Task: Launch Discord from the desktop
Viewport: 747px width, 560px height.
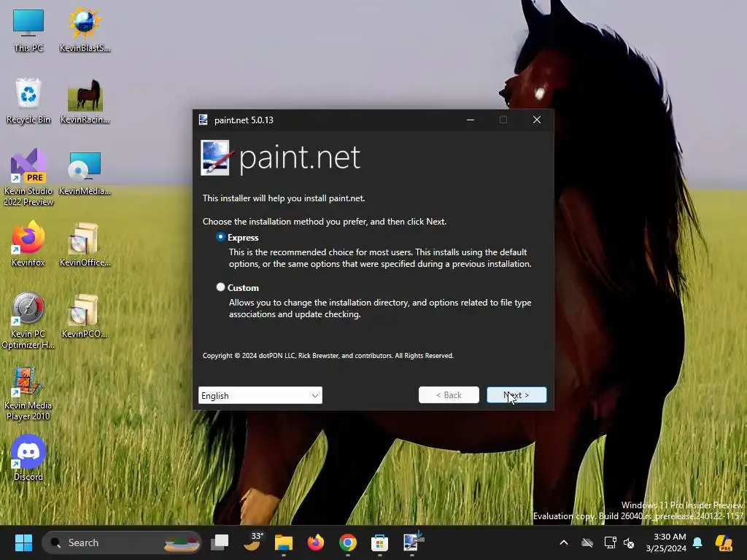Action: pos(28,457)
